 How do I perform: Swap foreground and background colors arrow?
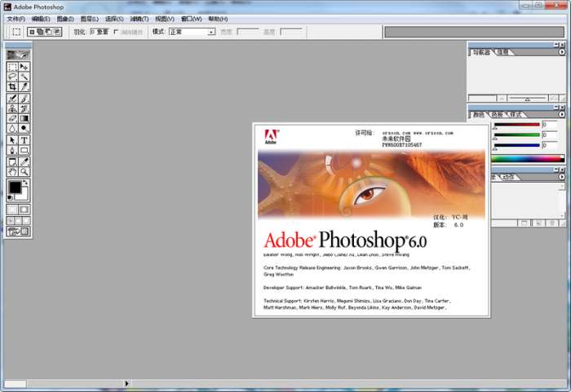pos(25,183)
